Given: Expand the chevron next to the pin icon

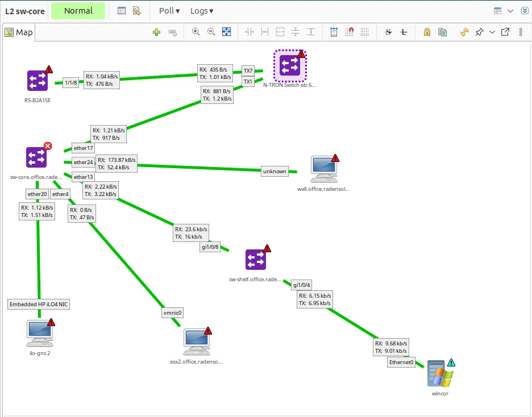Looking at the screenshot, I should click(492, 32).
